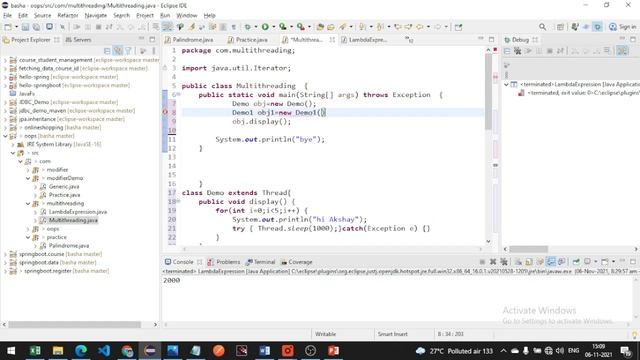Toggle Show Whitespace Characters toolbar button
Screen dimensions: 640x360
(x=233, y=27)
